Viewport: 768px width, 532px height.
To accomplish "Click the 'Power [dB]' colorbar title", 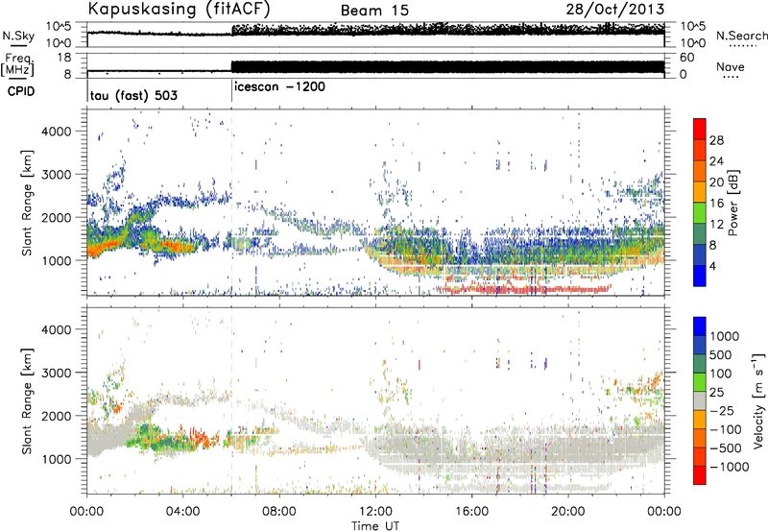I will [733, 203].
